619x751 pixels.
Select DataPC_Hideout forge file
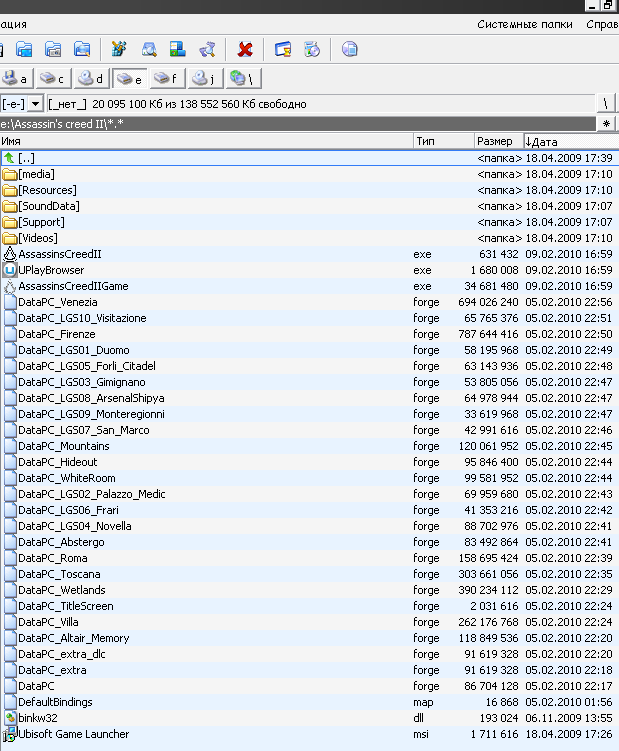tap(310, 462)
